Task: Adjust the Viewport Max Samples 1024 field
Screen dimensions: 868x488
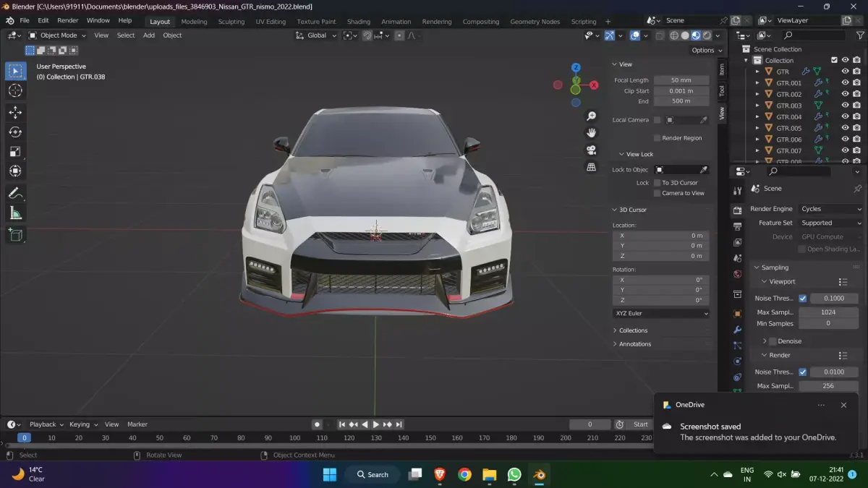Action: (x=828, y=312)
